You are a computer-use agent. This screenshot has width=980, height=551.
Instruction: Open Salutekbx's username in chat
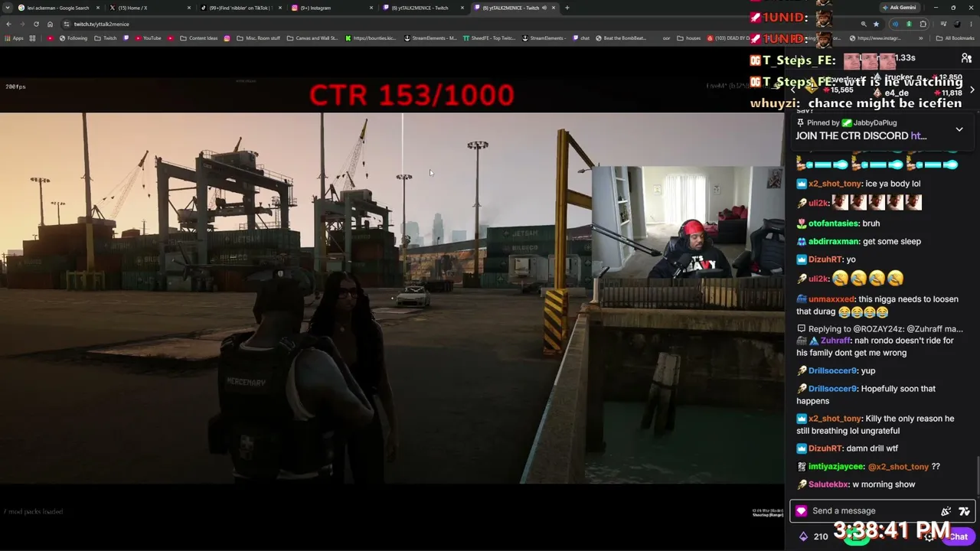828,484
